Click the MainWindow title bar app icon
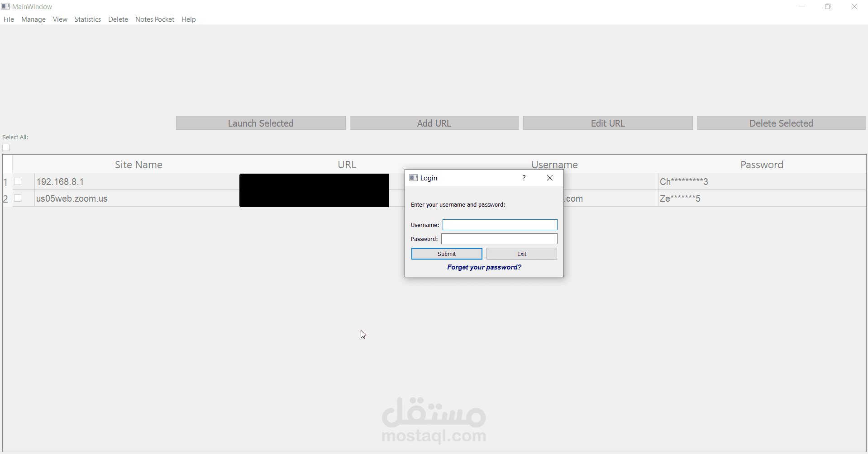Viewport: 868px width, 454px height. tap(5, 6)
